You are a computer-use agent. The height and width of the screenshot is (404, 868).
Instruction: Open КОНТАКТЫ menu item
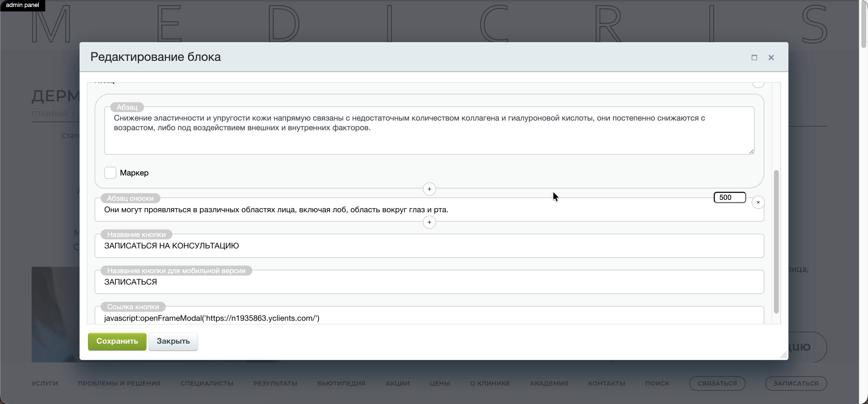point(606,384)
